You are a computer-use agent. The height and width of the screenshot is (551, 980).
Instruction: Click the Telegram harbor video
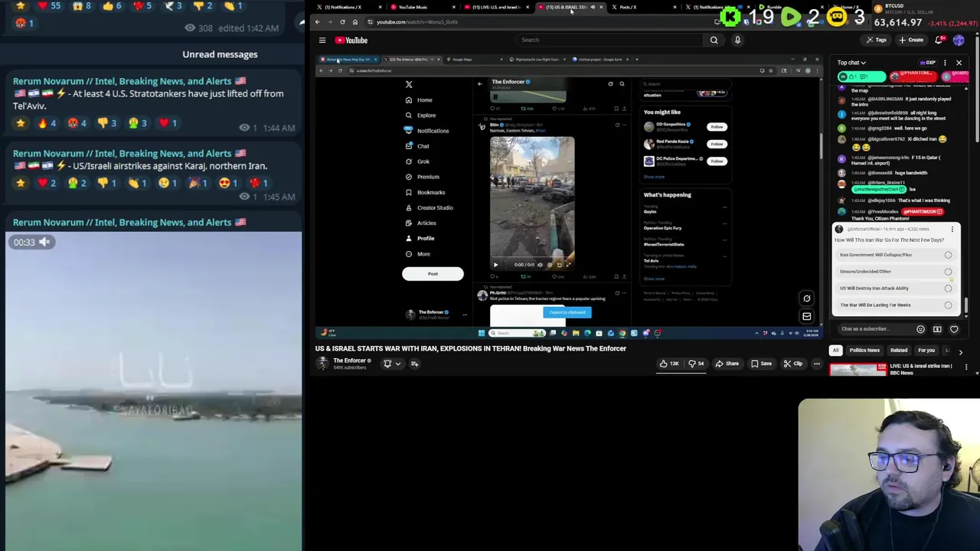click(153, 391)
